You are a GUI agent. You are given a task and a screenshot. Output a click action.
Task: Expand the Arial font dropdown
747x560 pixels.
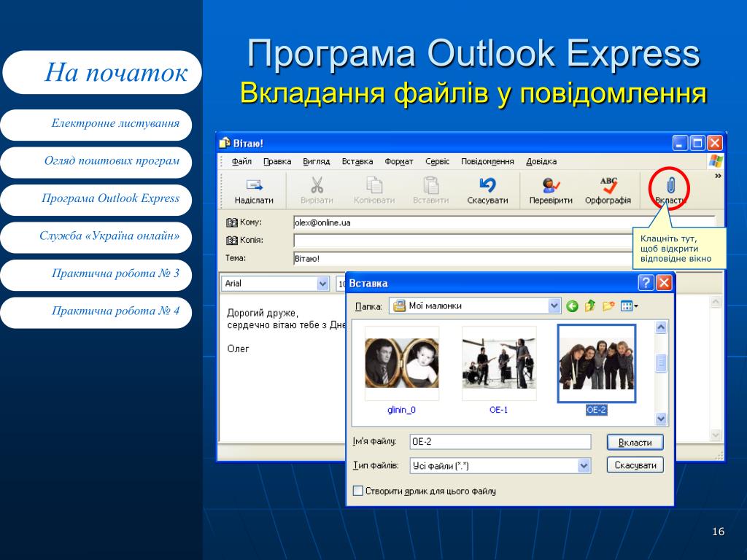(x=322, y=284)
